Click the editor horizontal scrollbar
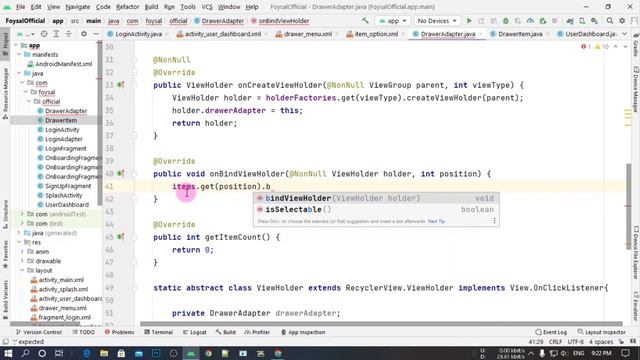The width and height of the screenshot is (640, 360). (381, 324)
